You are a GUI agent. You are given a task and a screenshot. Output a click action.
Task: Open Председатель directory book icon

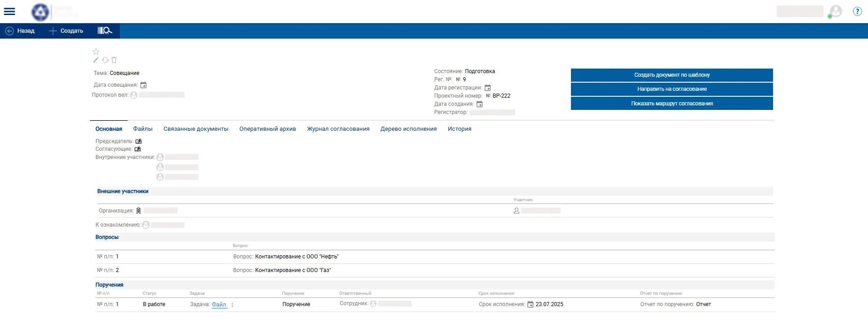[x=139, y=141]
